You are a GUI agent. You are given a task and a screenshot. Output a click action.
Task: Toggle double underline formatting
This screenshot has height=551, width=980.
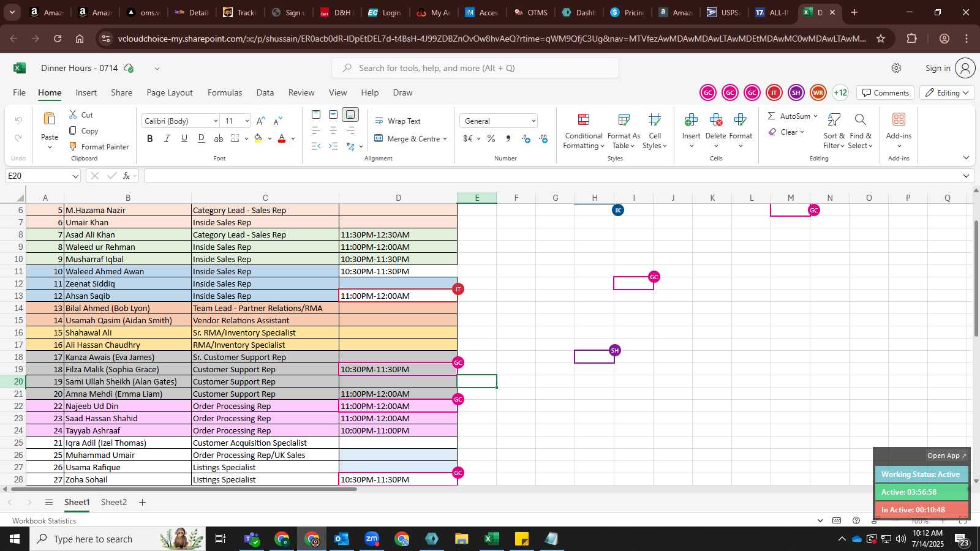201,139
